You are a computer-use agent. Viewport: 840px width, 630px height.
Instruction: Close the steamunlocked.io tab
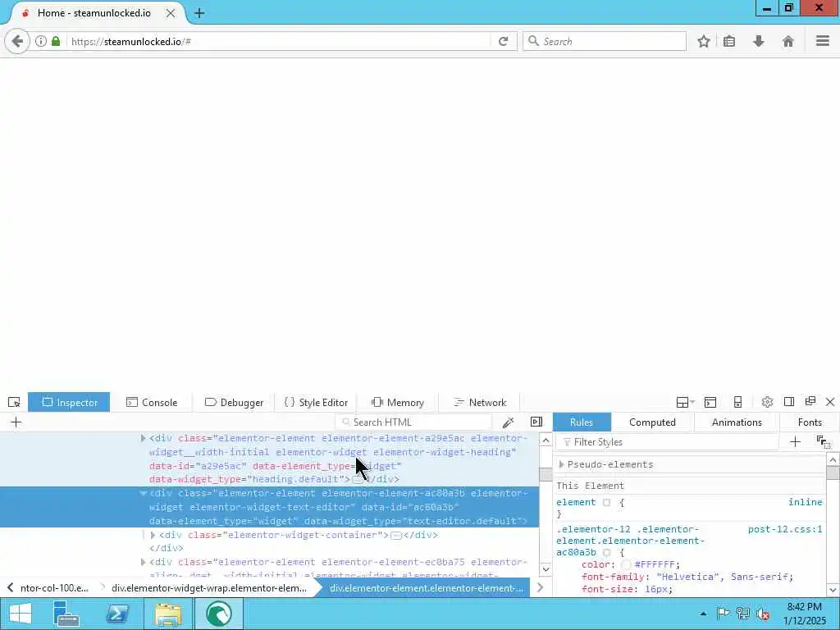(171, 13)
